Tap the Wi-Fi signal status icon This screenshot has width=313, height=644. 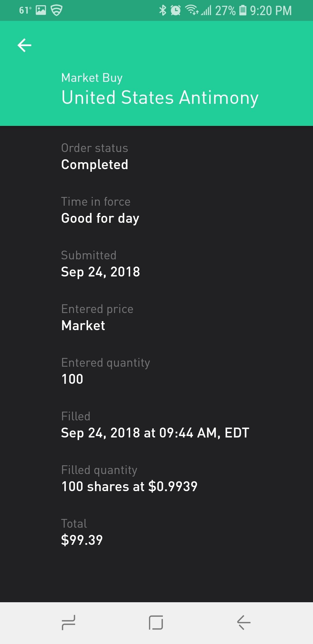pyautogui.click(x=191, y=10)
